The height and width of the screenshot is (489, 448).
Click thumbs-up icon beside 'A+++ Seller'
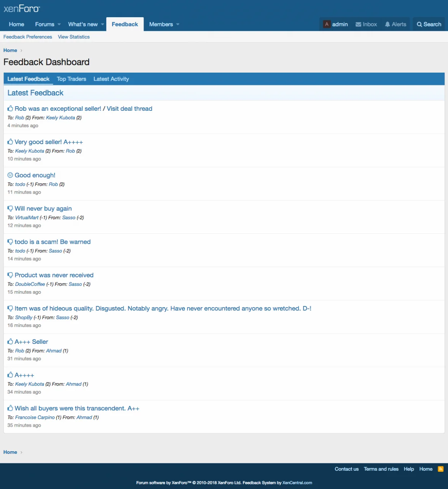[x=10, y=342]
